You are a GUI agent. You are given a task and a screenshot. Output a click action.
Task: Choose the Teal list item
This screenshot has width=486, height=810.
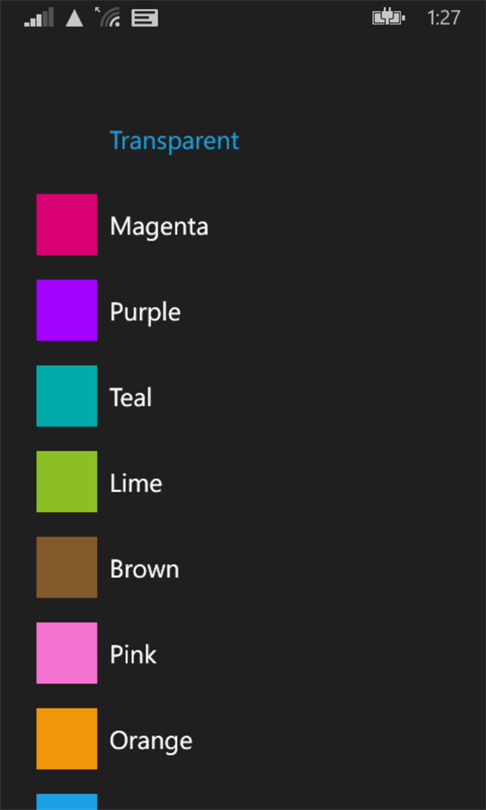(131, 398)
